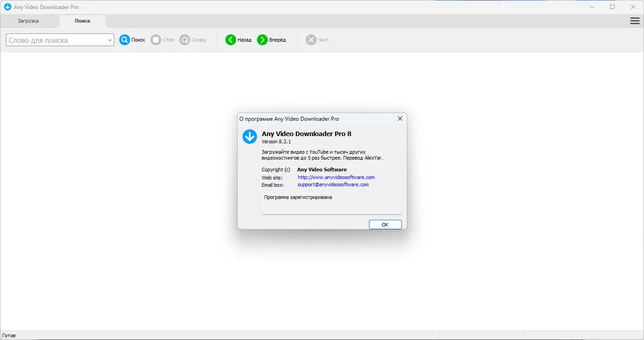Minimize the Any Video Downloader Pro window
Image resolution: width=644 pixels, height=340 pixels.
click(x=593, y=7)
